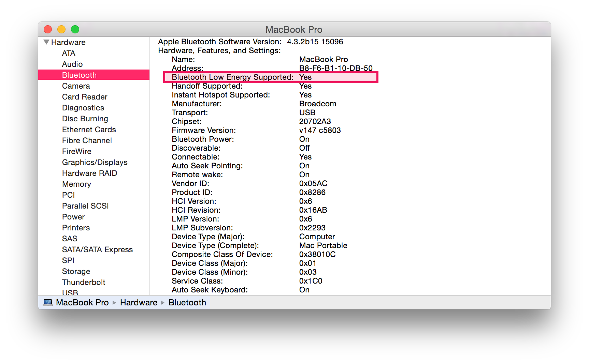This screenshot has height=364, width=589.
Task: Click the MacBook Pro laptop icon in path bar
Action: pyautogui.click(x=48, y=303)
